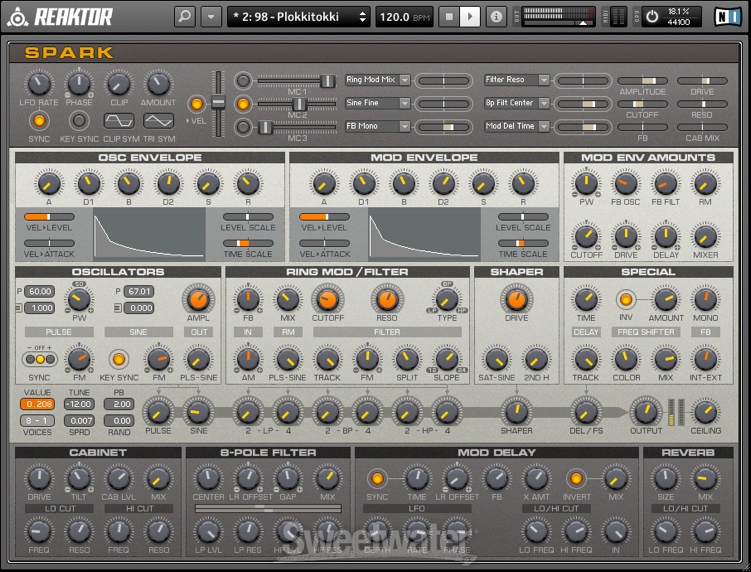The image size is (751, 572).
Task: Click the filter CUTOFF orange knob
Action: click(328, 300)
